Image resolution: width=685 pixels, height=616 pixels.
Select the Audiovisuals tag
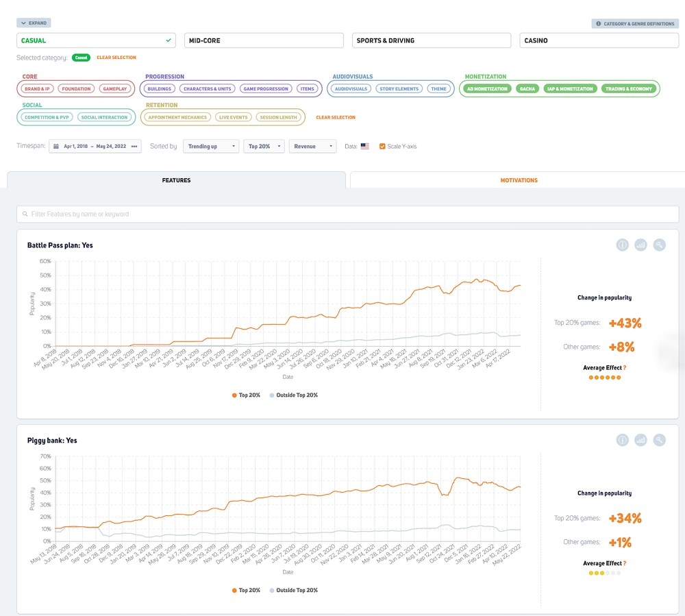tap(351, 88)
